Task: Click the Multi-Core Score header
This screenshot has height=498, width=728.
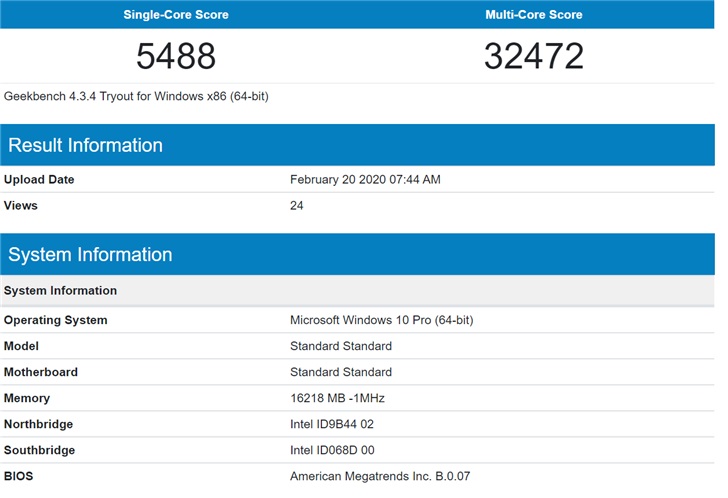Action: point(533,15)
